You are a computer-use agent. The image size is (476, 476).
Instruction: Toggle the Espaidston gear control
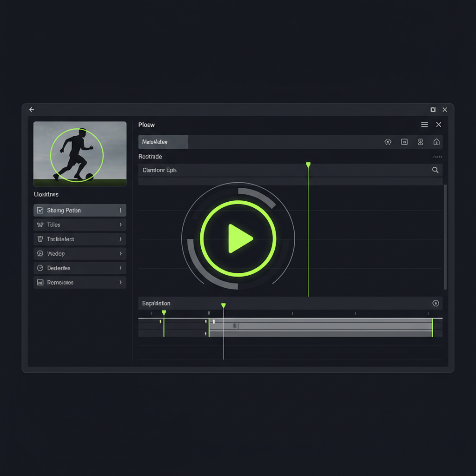[x=436, y=303]
